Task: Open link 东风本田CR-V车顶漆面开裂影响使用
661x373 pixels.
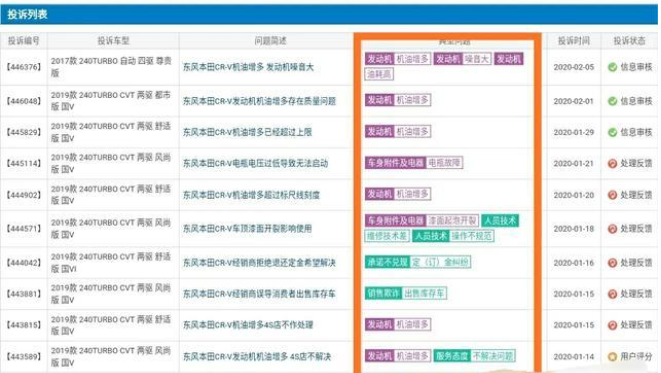Action: [247, 229]
